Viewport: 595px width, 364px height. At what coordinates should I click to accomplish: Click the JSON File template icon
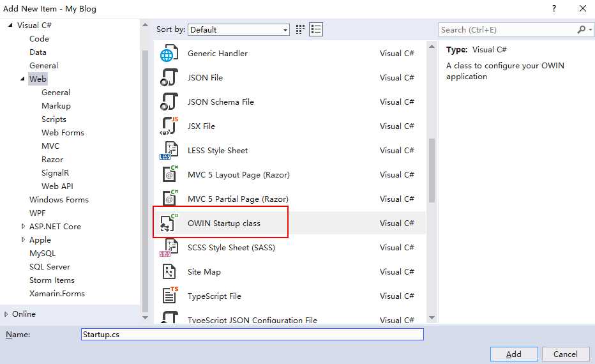click(x=169, y=77)
